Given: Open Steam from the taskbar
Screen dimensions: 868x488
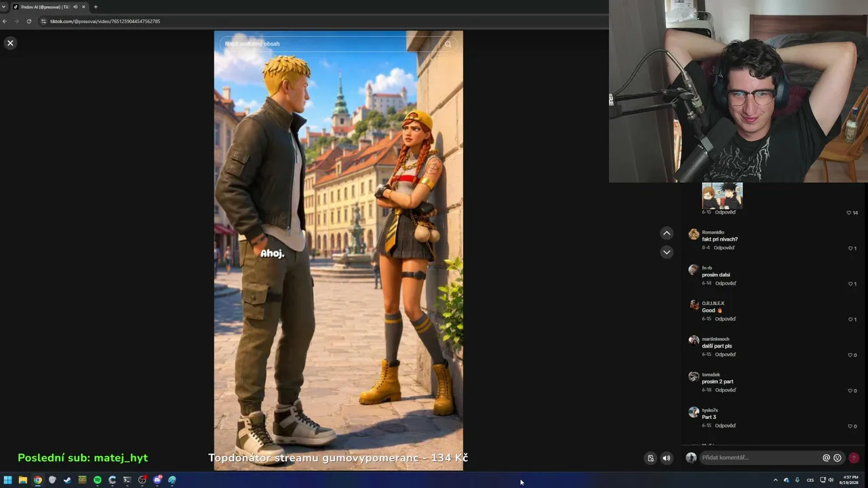Looking at the screenshot, I should [67, 480].
